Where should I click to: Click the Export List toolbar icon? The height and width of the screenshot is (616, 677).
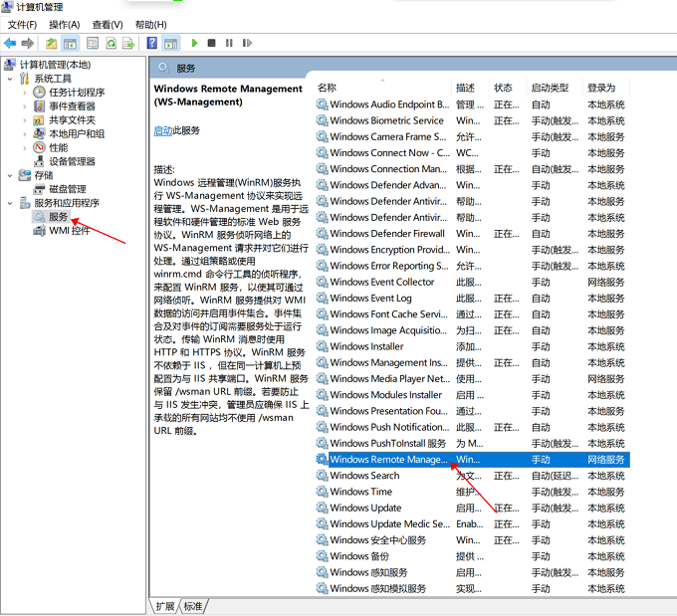(x=128, y=43)
